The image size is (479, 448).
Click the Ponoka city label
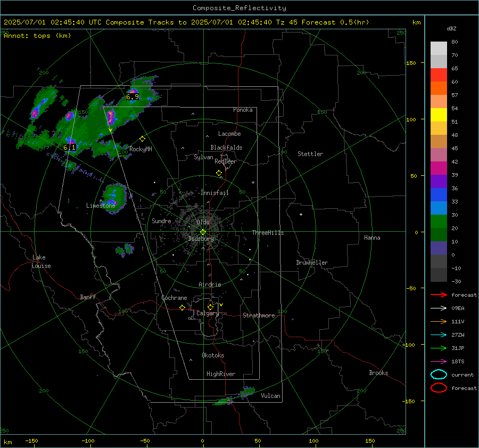(243, 110)
